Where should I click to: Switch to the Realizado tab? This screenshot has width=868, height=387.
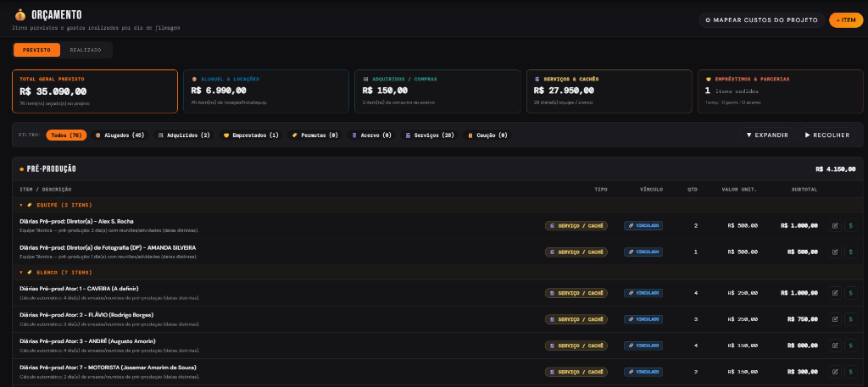86,50
